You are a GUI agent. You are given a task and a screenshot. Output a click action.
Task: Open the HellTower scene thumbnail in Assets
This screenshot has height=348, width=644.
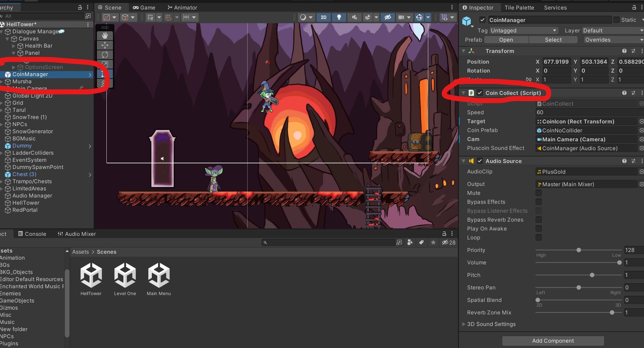(91, 275)
